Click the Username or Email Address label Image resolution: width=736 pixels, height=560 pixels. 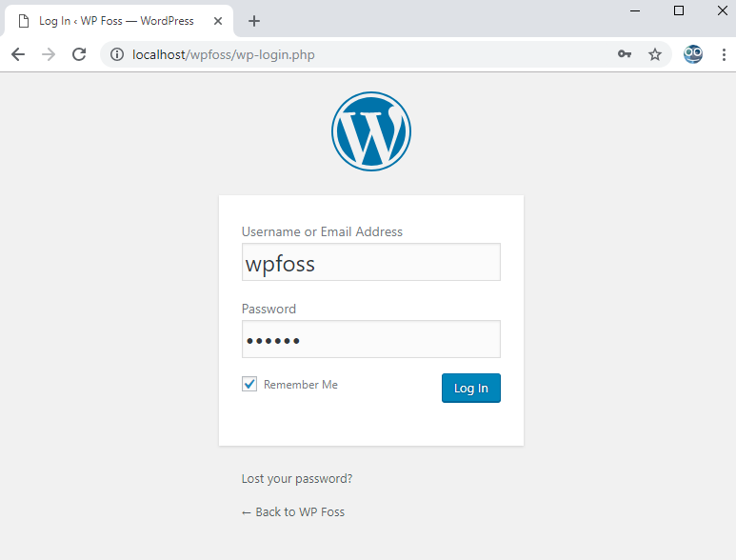[322, 231]
